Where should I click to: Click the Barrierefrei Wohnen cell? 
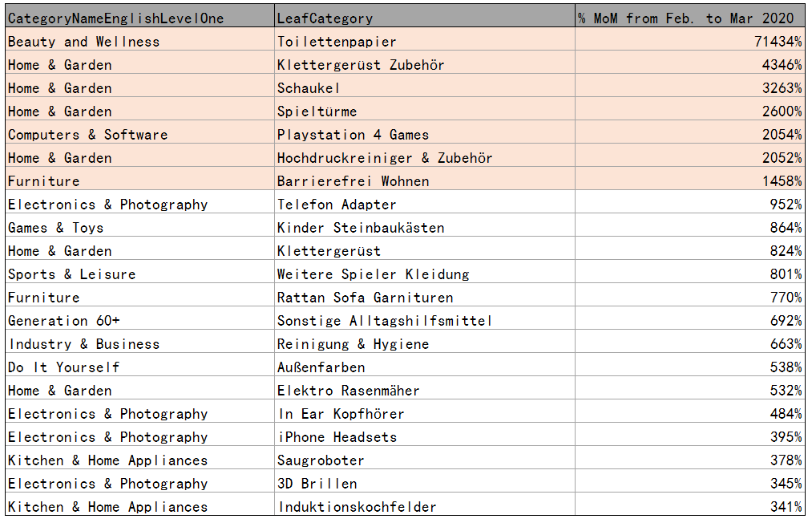(x=353, y=181)
